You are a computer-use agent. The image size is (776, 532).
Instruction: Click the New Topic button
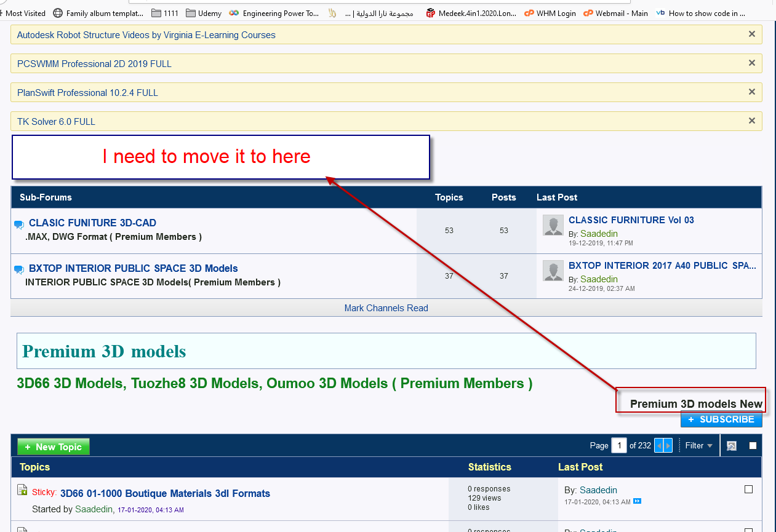pyautogui.click(x=54, y=447)
